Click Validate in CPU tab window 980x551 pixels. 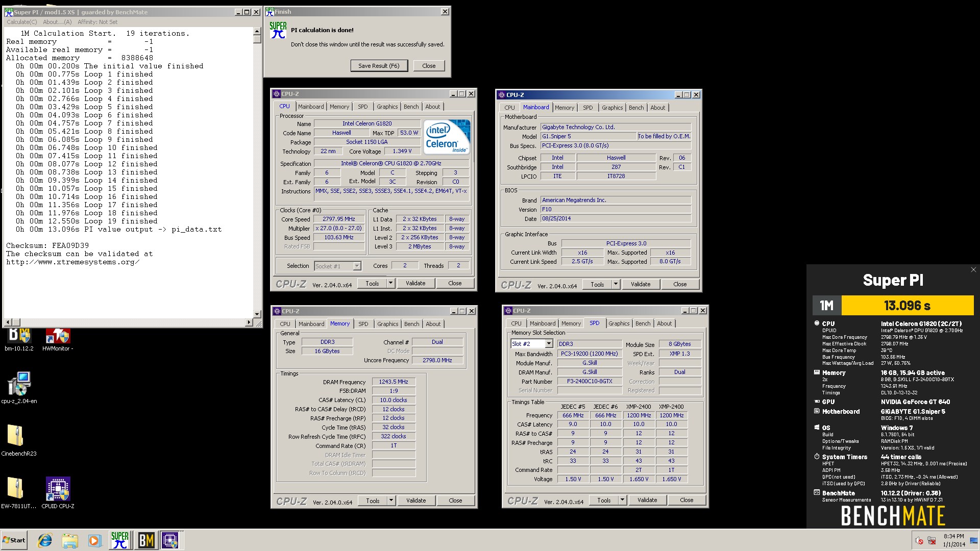pyautogui.click(x=415, y=283)
